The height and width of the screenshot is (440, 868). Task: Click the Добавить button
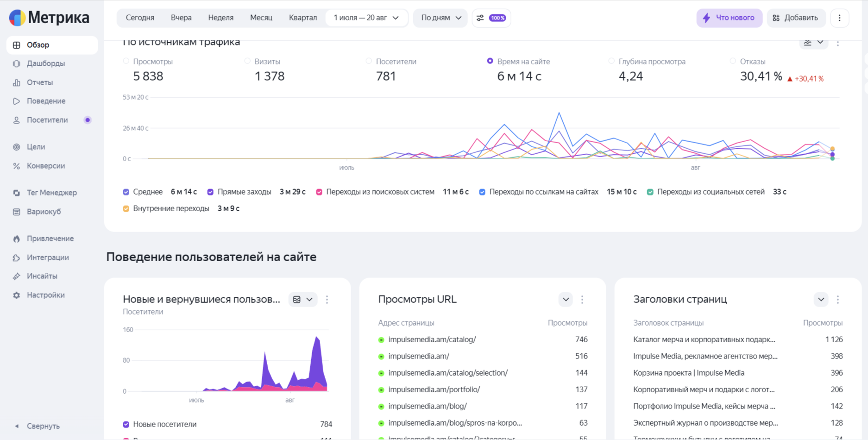pos(796,18)
